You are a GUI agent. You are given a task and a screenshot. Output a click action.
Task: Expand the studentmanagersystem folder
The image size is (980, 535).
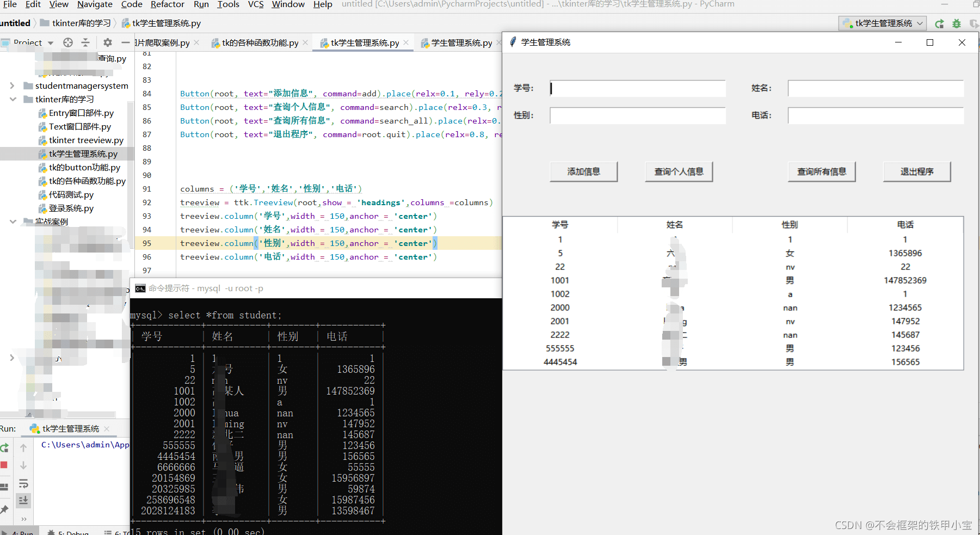click(12, 85)
